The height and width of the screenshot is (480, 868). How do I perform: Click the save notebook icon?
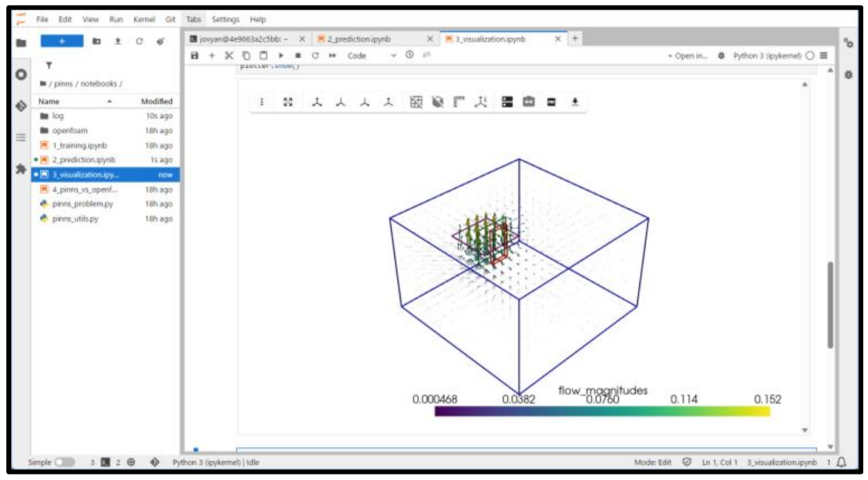pyautogui.click(x=195, y=56)
